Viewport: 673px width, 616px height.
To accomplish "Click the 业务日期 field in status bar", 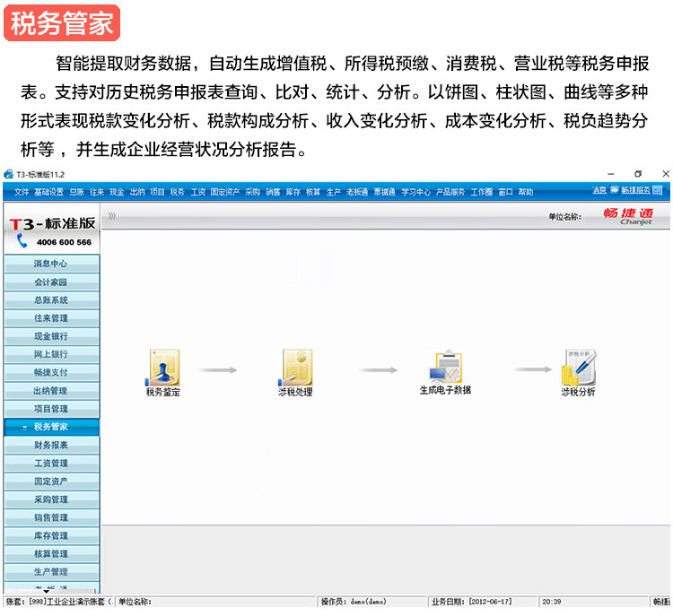I will 485,602.
